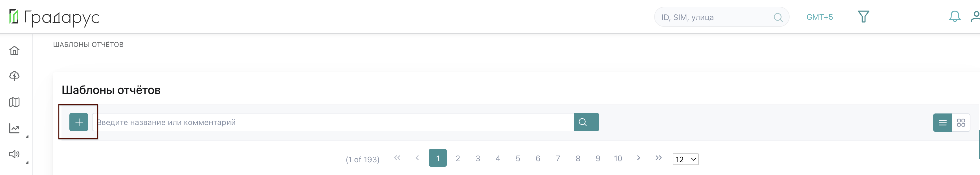
Task: Open the filter funnel icon
Action: [x=863, y=17]
